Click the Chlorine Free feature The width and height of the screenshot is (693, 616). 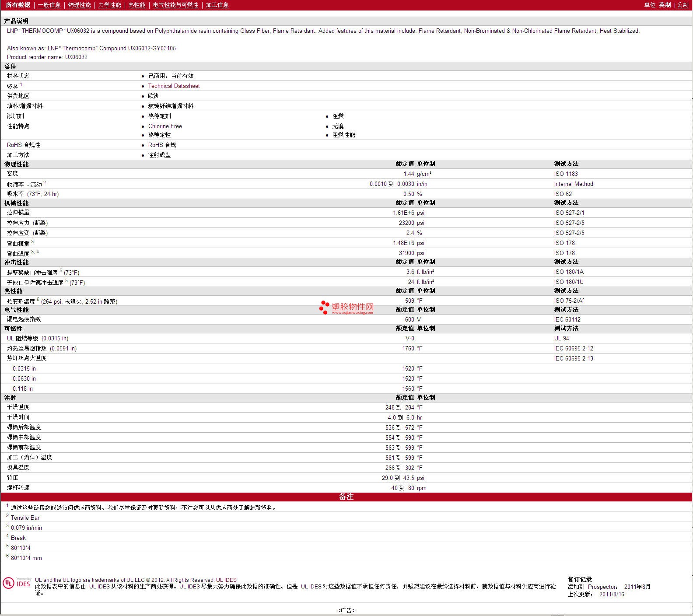pyautogui.click(x=165, y=126)
